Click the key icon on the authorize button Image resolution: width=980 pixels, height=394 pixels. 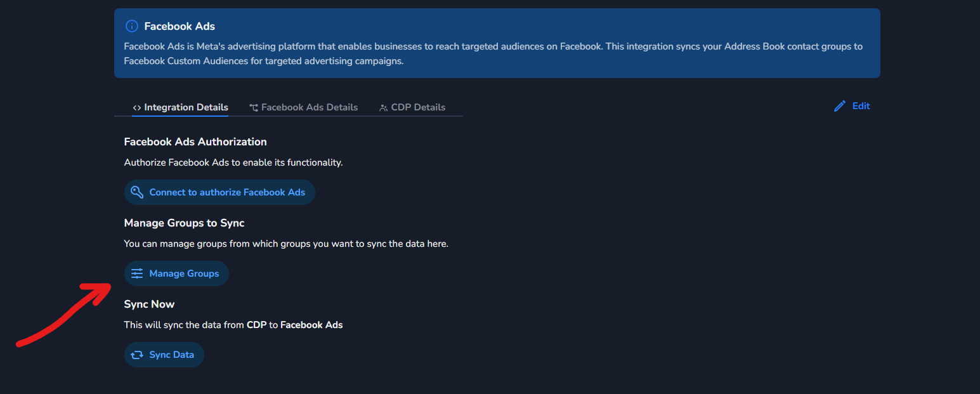click(x=137, y=192)
